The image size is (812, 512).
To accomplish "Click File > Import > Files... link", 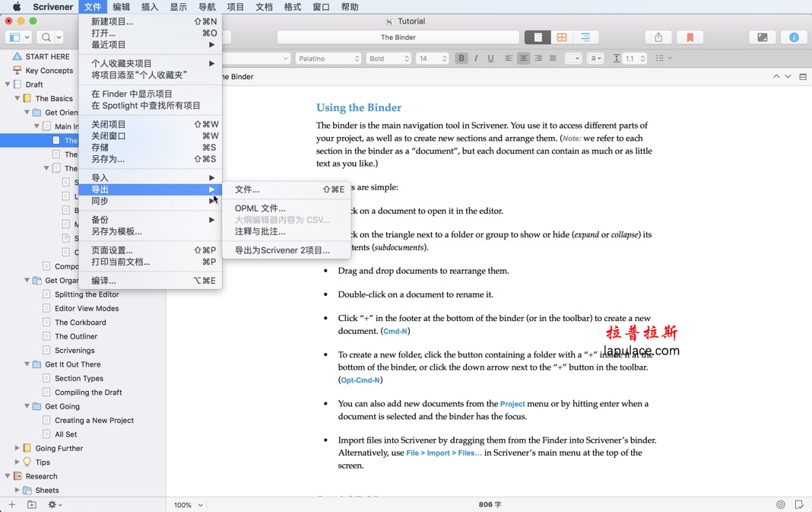I will (x=444, y=453).
